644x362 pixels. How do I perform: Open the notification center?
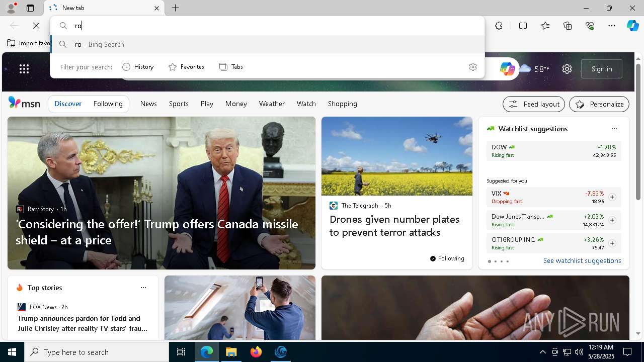point(627,352)
